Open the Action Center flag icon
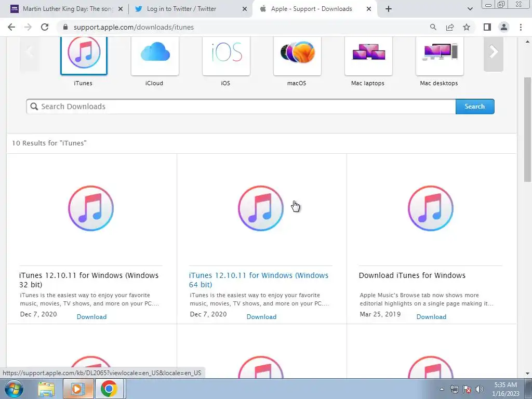532x399 pixels. point(467,389)
